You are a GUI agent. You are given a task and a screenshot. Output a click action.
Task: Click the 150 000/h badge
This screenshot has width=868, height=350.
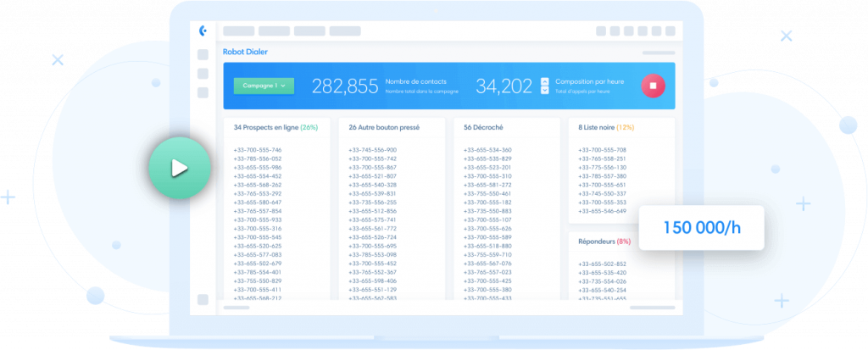(701, 228)
